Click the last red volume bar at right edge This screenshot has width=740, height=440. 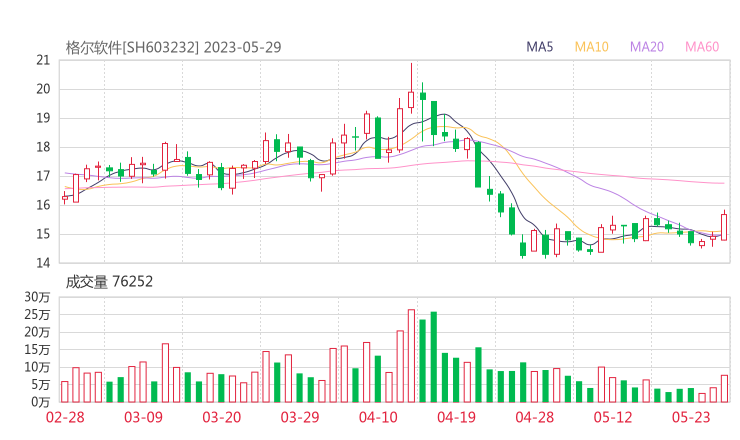pos(724,389)
